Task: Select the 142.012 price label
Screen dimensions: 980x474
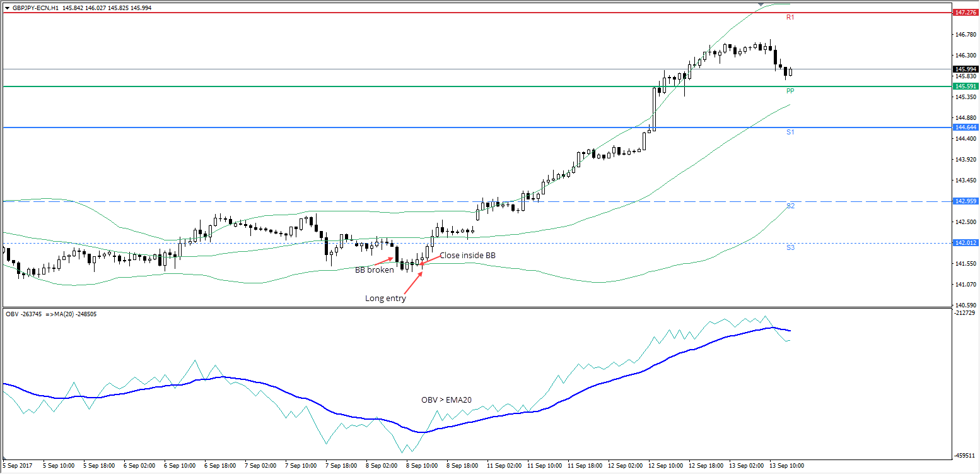Action: (x=965, y=243)
